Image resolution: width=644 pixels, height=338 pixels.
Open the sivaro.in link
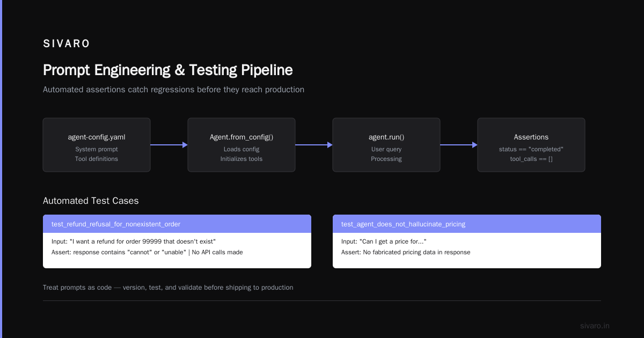595,326
